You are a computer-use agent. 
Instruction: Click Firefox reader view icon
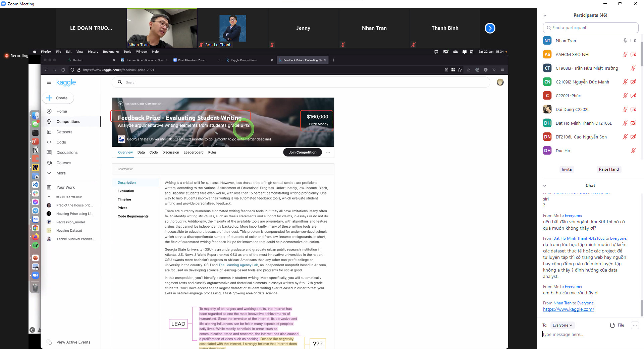[x=446, y=70]
